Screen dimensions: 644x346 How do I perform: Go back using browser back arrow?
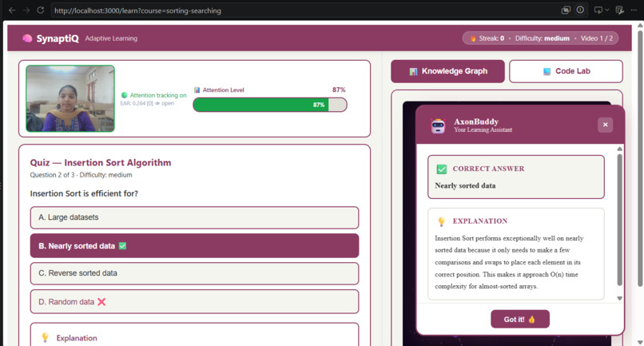pos(12,10)
